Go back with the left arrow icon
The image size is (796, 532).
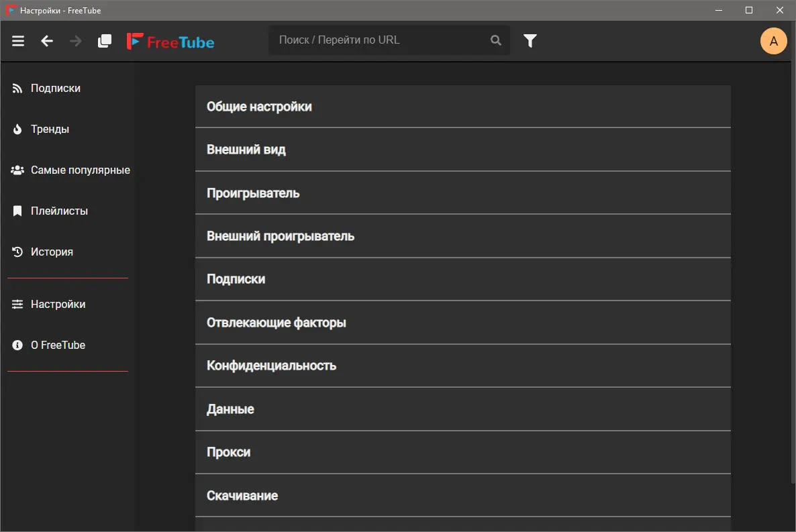(47, 41)
